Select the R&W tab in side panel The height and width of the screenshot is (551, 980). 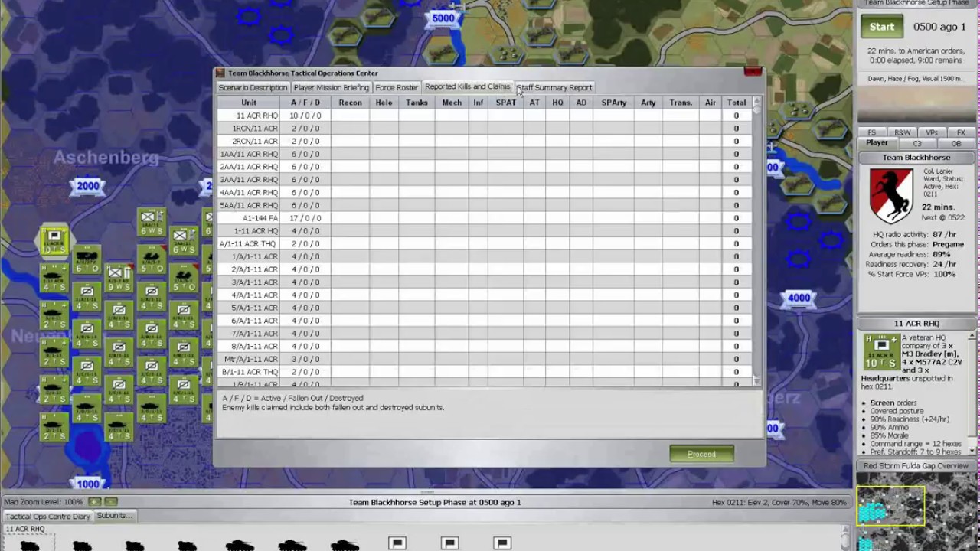pos(902,132)
